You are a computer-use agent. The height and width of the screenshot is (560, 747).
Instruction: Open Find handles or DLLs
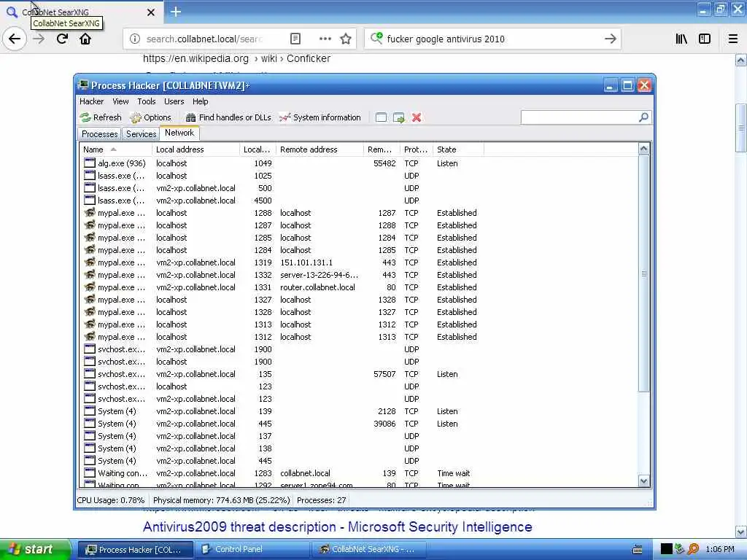pos(228,117)
